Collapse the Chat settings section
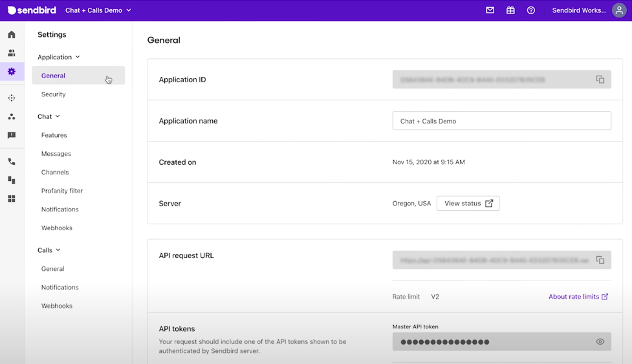The height and width of the screenshot is (364, 632). coord(49,116)
